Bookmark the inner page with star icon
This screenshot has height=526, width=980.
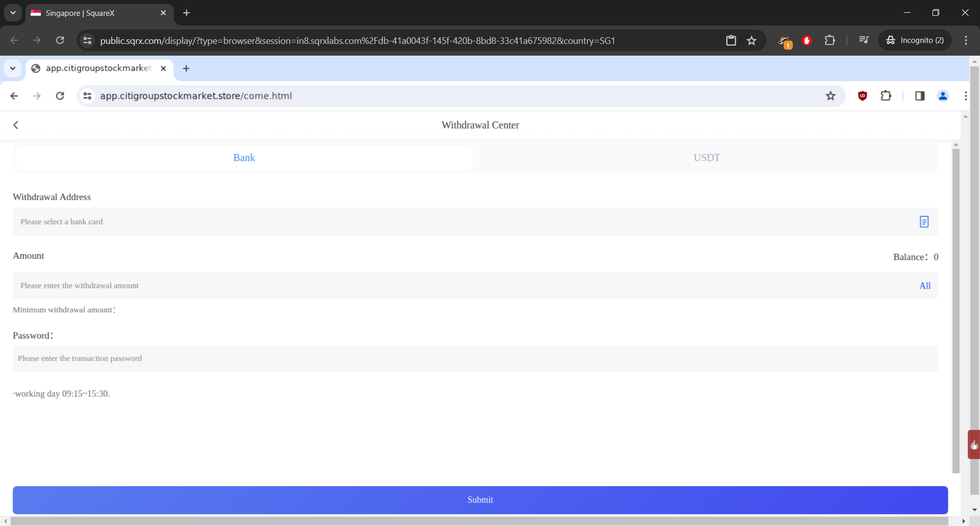point(830,96)
